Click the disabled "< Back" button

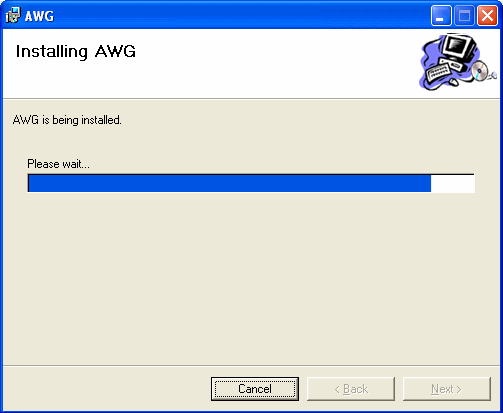pyautogui.click(x=351, y=389)
